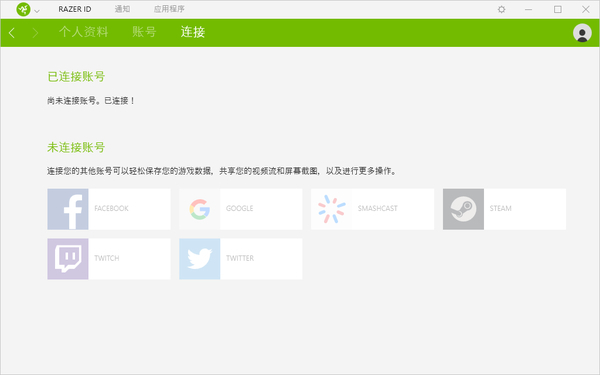
Task: Connect the TWITTER account
Action: click(241, 259)
